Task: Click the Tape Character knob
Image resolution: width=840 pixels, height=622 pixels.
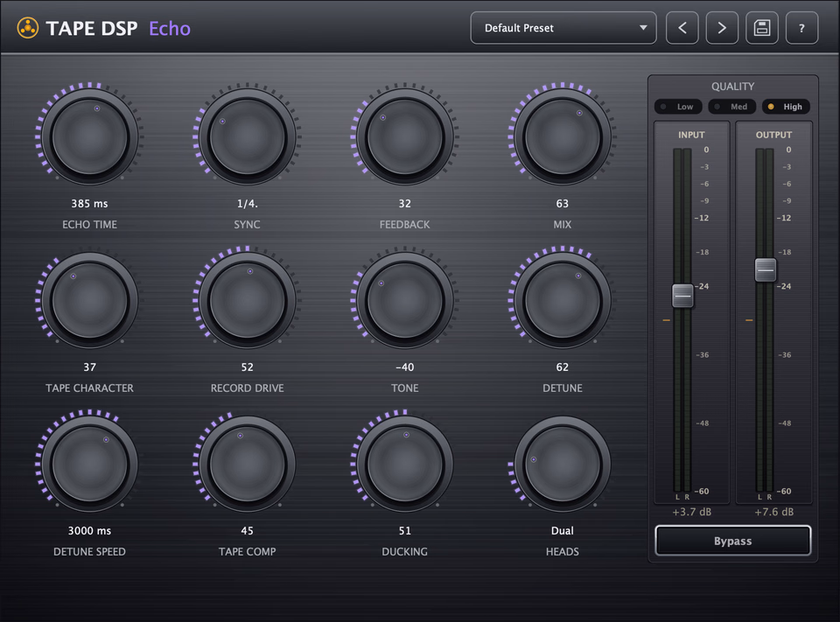Action: click(x=89, y=301)
